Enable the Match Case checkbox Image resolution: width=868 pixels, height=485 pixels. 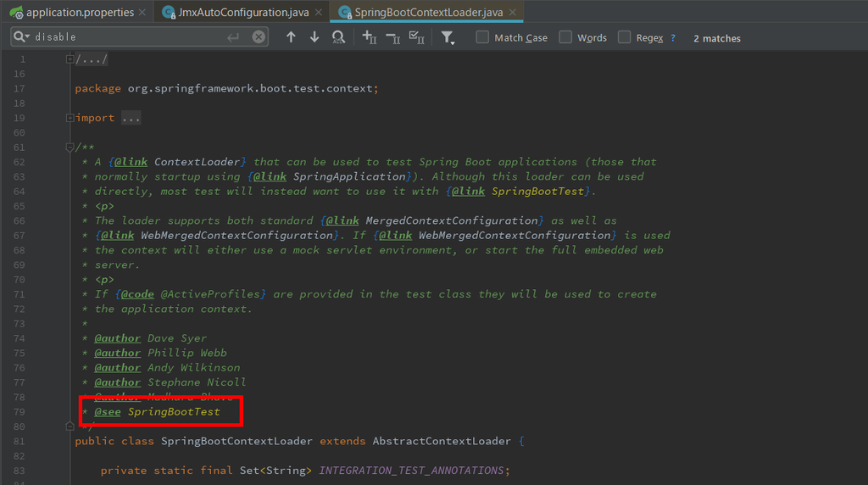(482, 37)
